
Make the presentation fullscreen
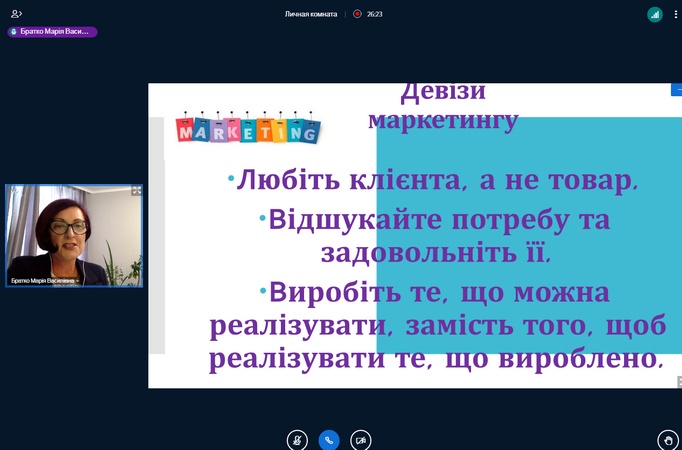point(678,381)
